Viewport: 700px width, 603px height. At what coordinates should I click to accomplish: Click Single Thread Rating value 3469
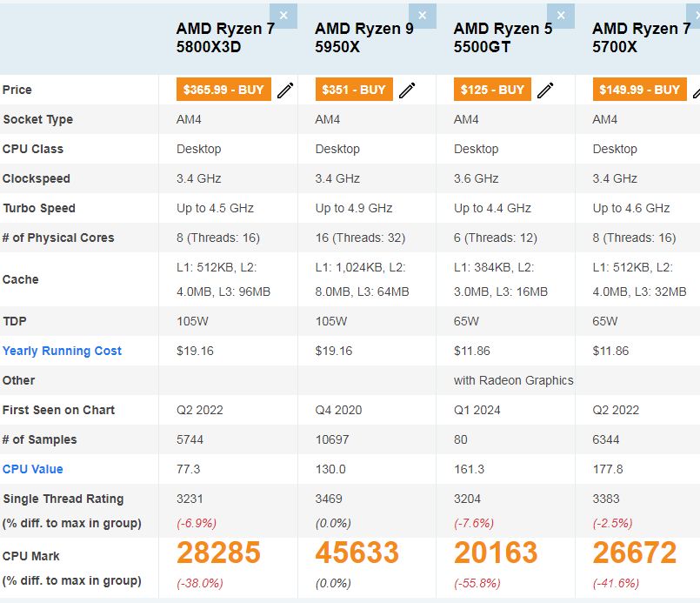click(329, 499)
